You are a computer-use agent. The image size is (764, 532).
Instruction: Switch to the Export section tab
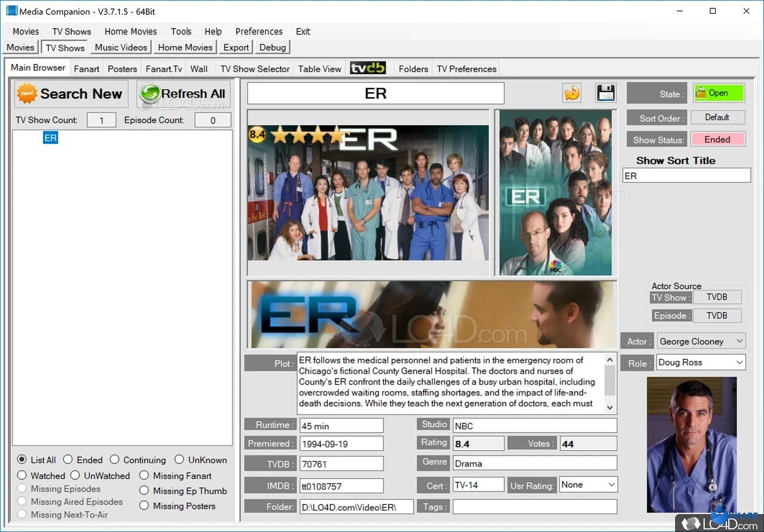(x=236, y=47)
